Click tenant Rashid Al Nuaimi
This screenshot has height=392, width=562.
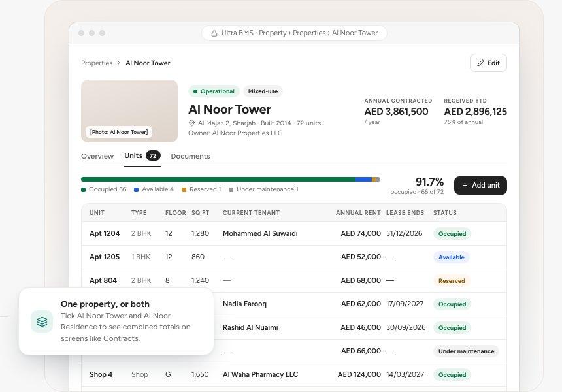(x=250, y=327)
